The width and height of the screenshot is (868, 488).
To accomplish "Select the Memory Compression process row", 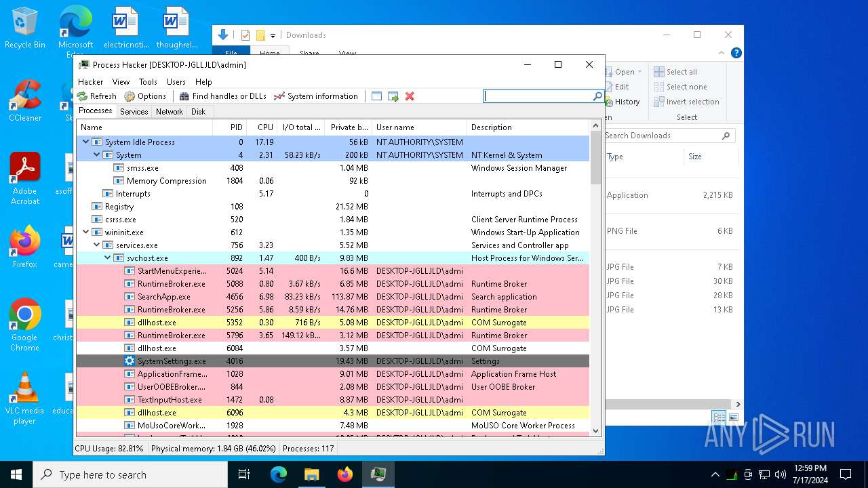I will point(332,181).
